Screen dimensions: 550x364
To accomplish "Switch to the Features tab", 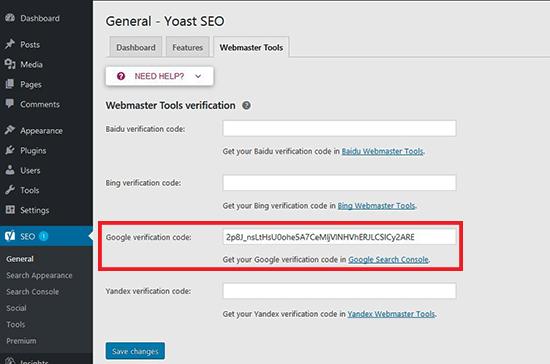I will pyautogui.click(x=188, y=47).
